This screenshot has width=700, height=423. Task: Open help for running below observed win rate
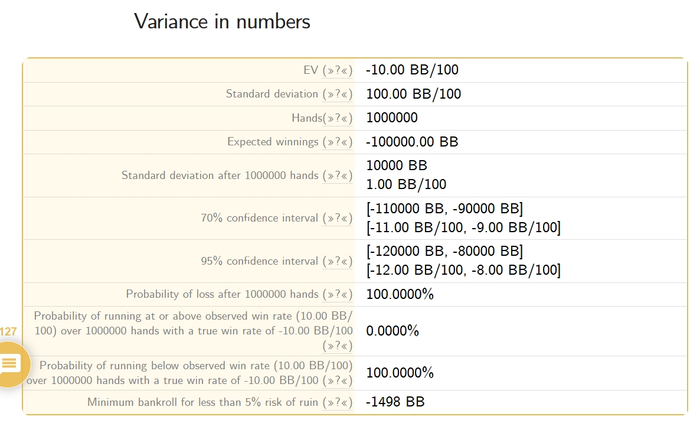tap(337, 381)
